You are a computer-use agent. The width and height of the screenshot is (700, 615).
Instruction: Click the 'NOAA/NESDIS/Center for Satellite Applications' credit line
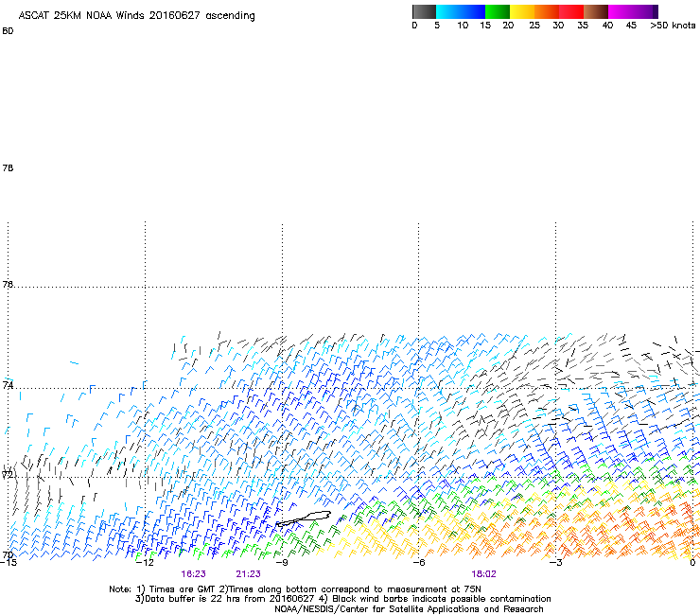(409, 609)
